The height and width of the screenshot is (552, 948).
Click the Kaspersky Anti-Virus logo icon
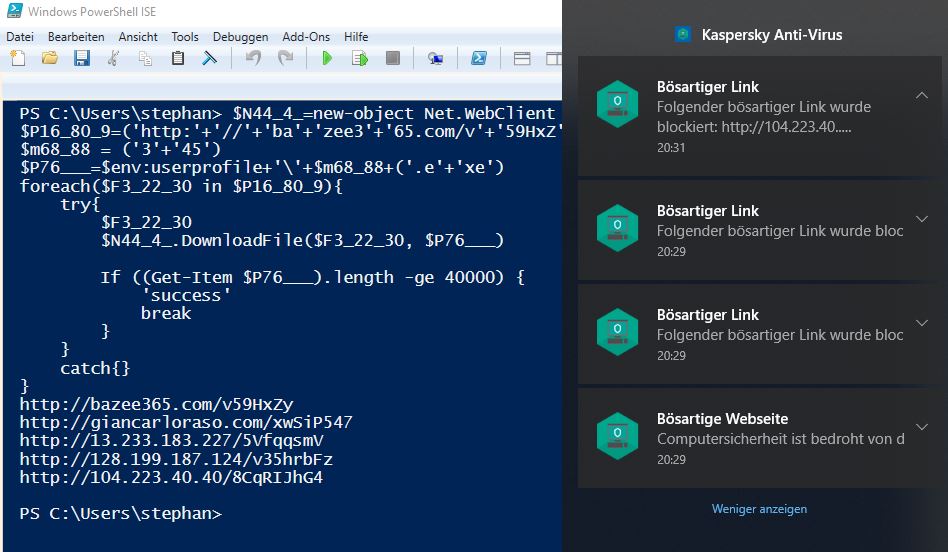[x=683, y=34]
